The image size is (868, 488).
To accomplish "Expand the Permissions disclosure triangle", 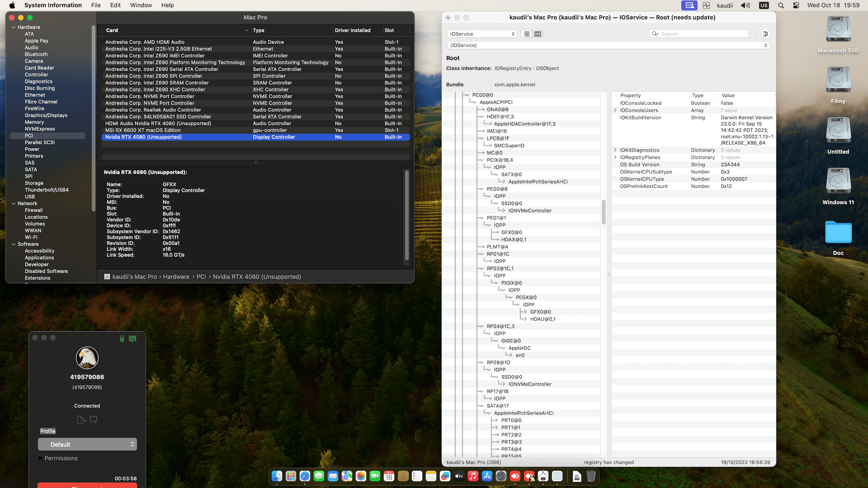I will [41, 458].
